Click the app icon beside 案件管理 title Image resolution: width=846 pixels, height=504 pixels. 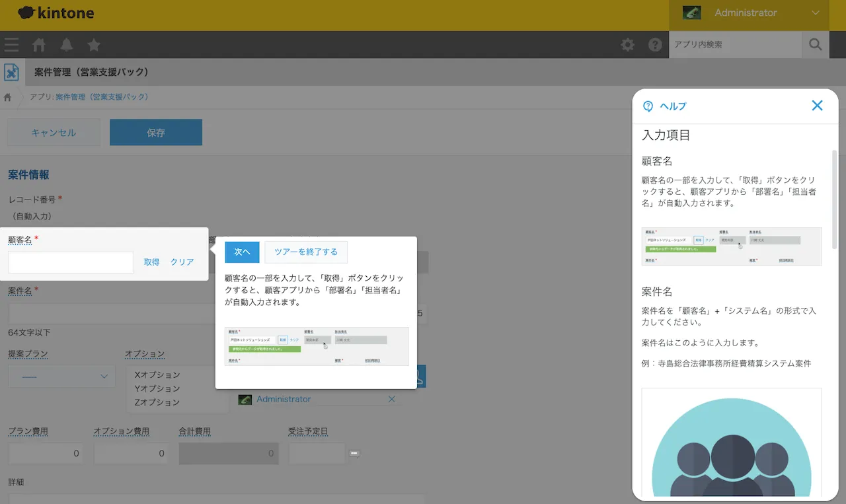pyautogui.click(x=11, y=72)
